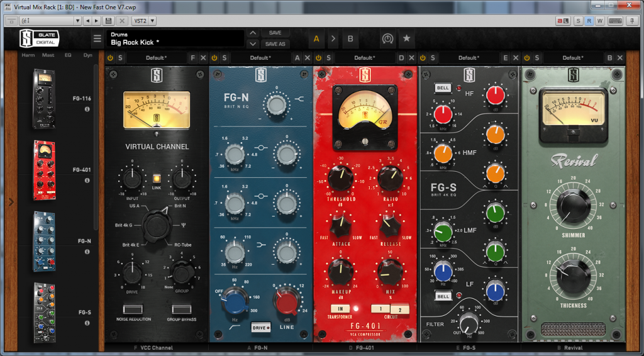Click the Virtual Channel console selector knob
This screenshot has width=644, height=356.
tap(157, 226)
